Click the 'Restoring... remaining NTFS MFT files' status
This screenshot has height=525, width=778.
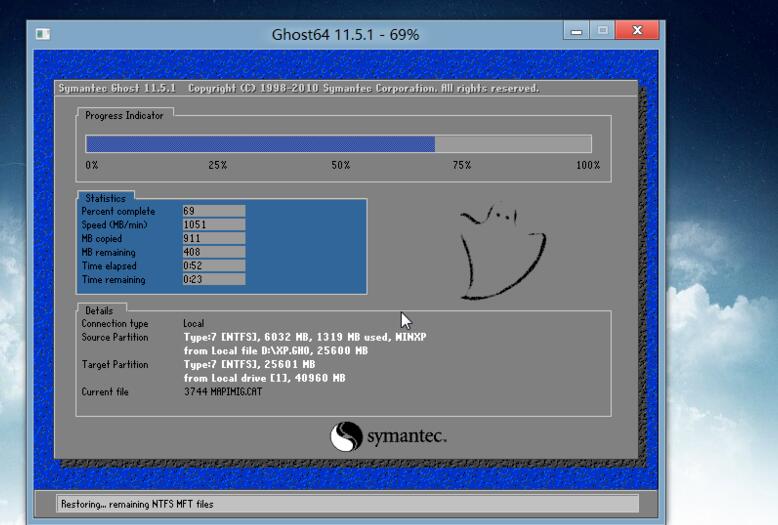click(x=137, y=504)
